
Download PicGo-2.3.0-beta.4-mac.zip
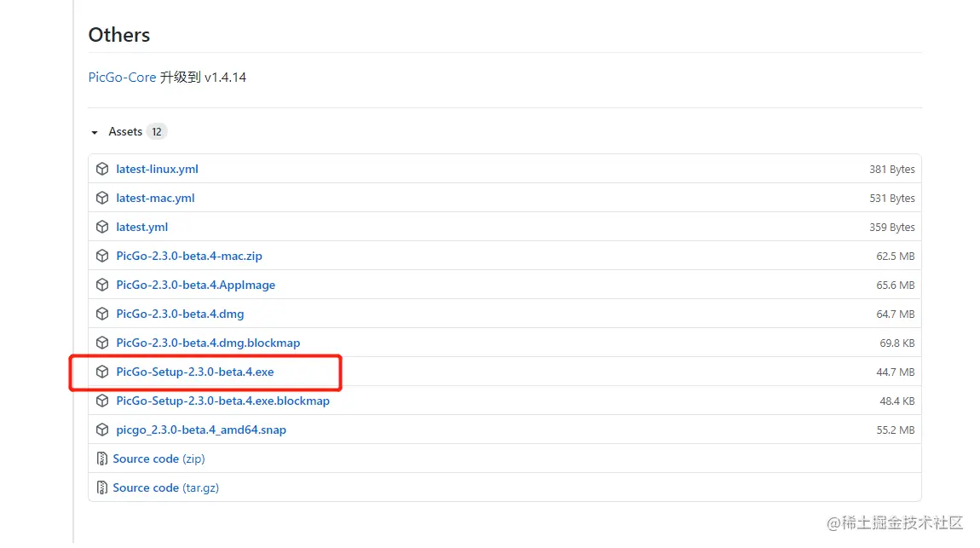[x=188, y=257]
